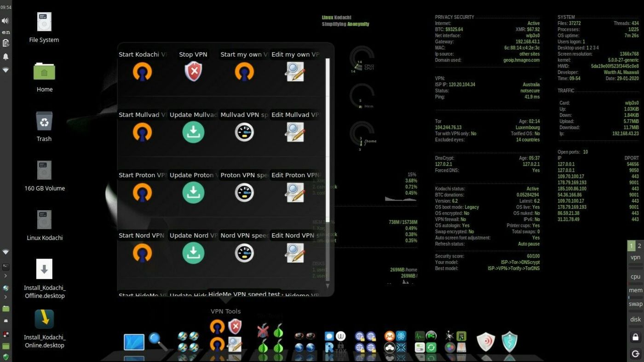
Task: Click the teal medical shield dock icon
Action: coord(510,342)
